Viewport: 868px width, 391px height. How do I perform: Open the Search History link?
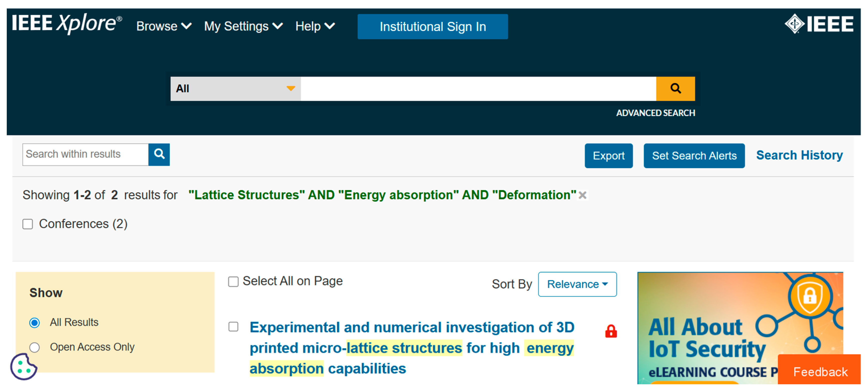click(x=799, y=155)
